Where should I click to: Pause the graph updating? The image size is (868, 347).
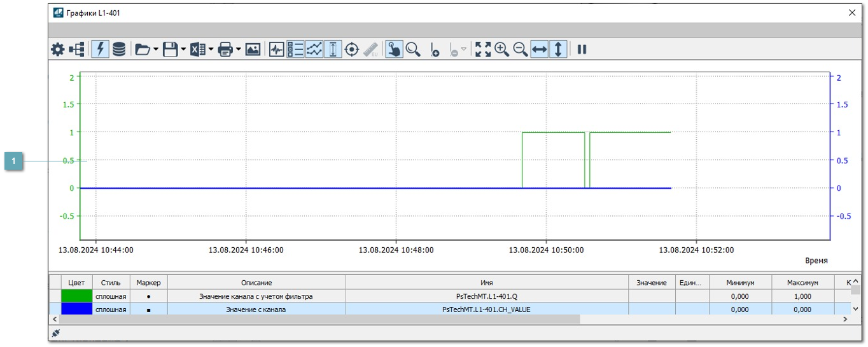coord(582,50)
